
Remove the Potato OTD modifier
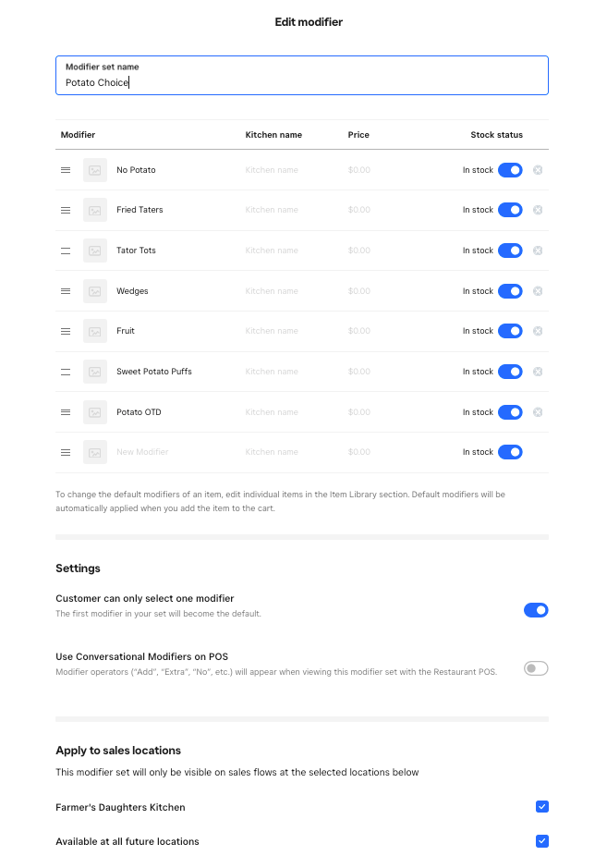538,412
